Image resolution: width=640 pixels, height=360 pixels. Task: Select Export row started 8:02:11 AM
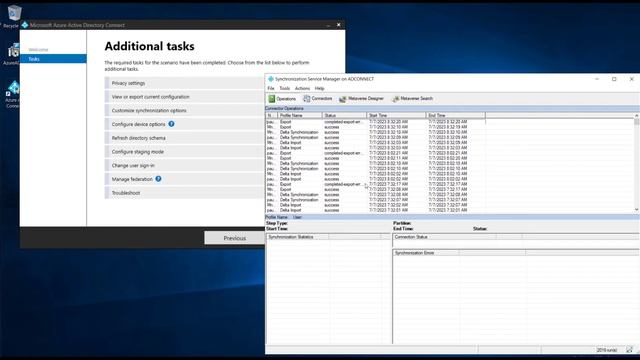(376, 158)
